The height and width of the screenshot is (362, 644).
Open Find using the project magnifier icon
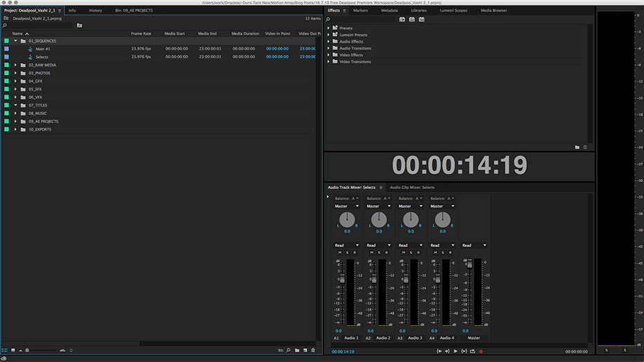(x=288, y=350)
